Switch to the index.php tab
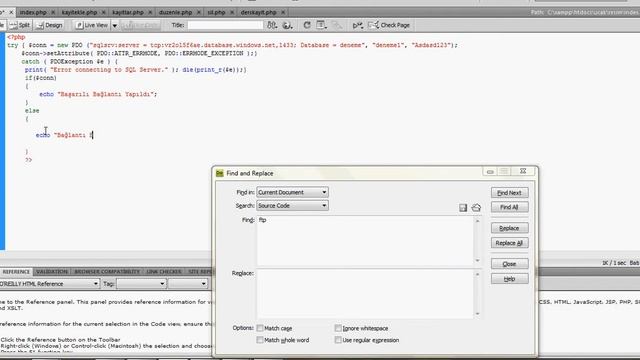This screenshot has height=360, width=640. tap(33, 12)
